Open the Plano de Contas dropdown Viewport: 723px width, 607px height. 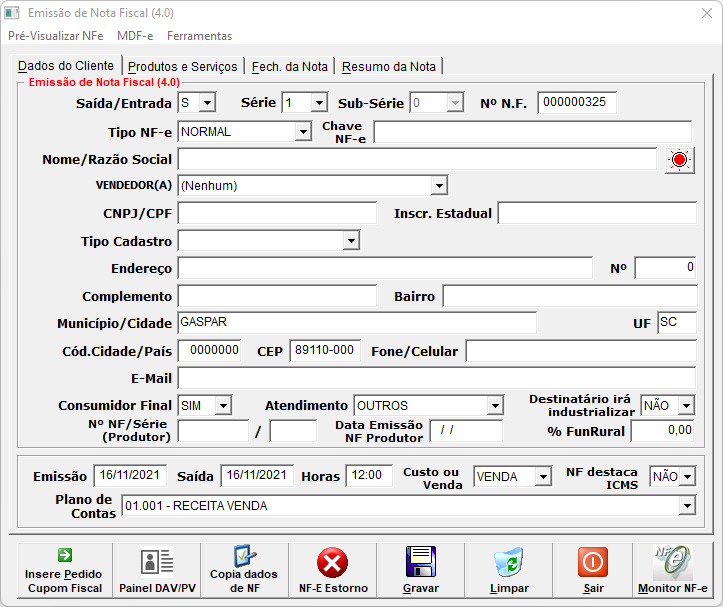click(686, 507)
